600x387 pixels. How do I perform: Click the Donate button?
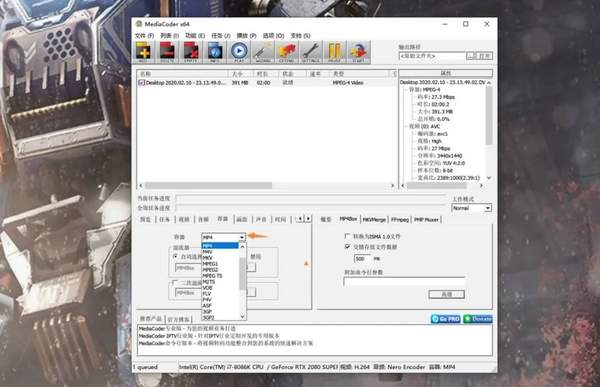pos(478,319)
